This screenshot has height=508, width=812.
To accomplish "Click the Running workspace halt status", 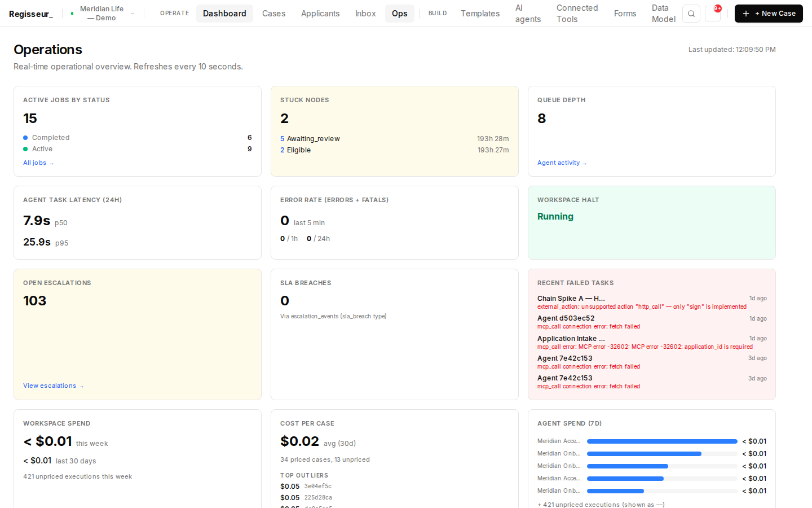I will tap(555, 216).
